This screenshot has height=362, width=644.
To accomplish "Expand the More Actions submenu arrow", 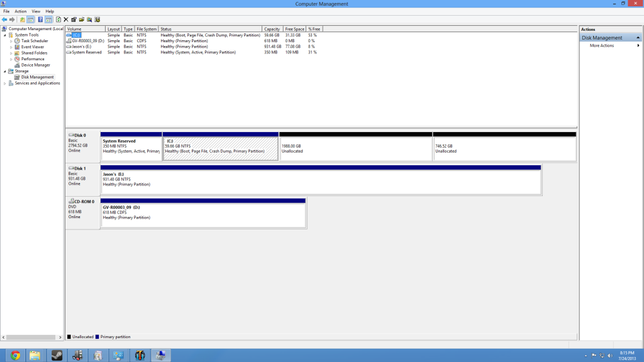I will tap(638, 46).
